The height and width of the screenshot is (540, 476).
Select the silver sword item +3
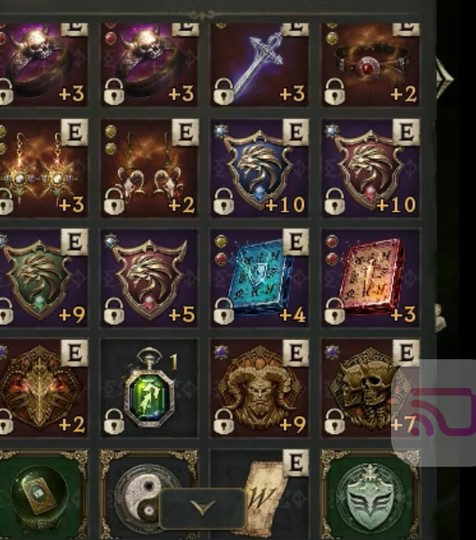(260, 64)
